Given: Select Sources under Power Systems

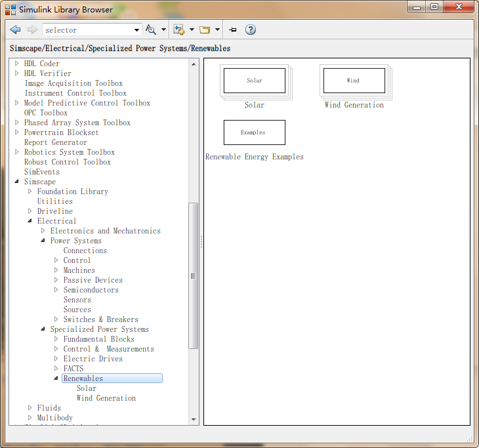Looking at the screenshot, I should coord(77,310).
